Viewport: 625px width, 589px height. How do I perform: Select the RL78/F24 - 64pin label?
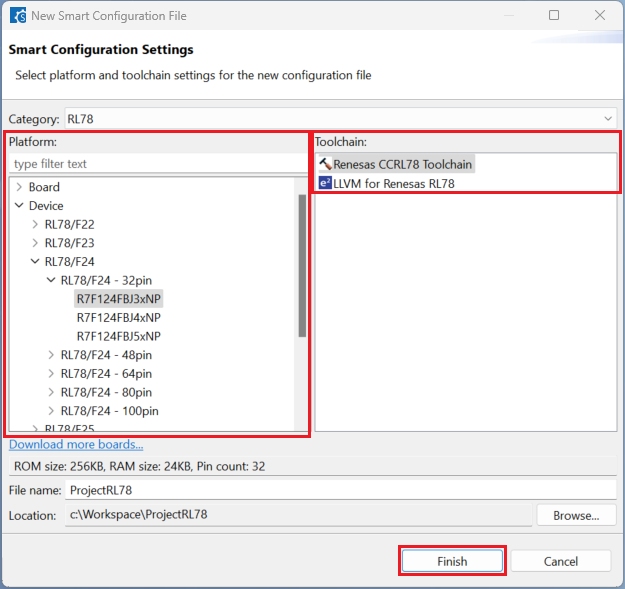(x=106, y=374)
